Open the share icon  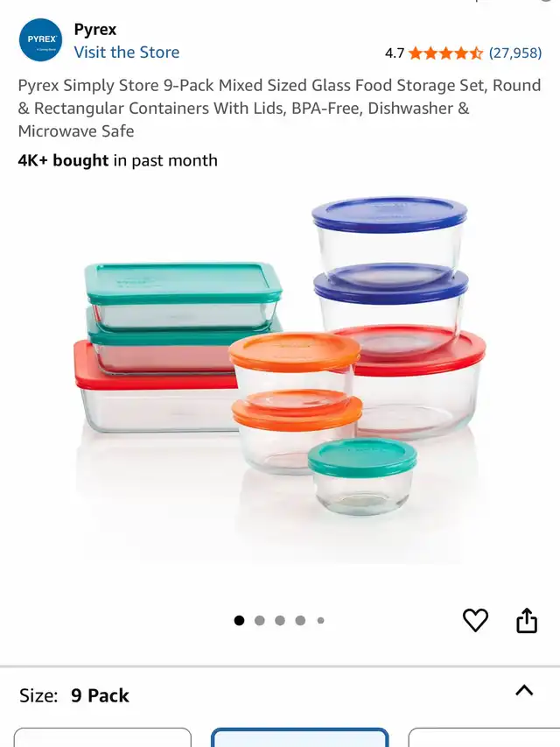coord(527,620)
